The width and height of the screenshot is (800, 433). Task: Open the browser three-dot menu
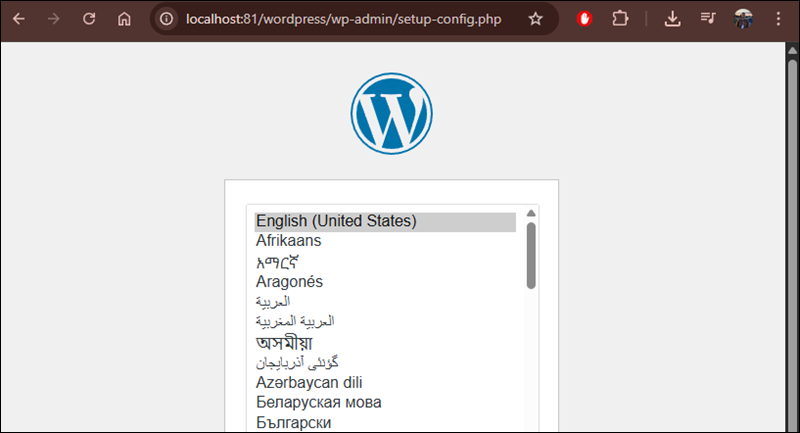click(778, 19)
